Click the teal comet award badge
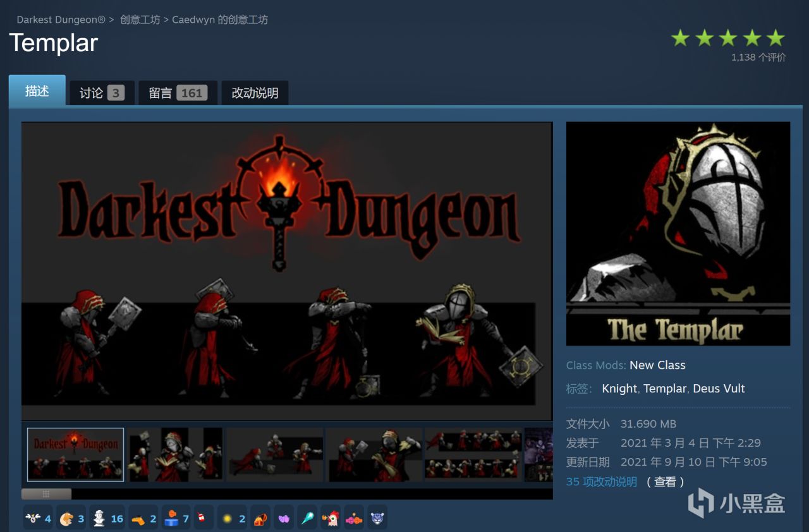The image size is (809, 532). (307, 518)
